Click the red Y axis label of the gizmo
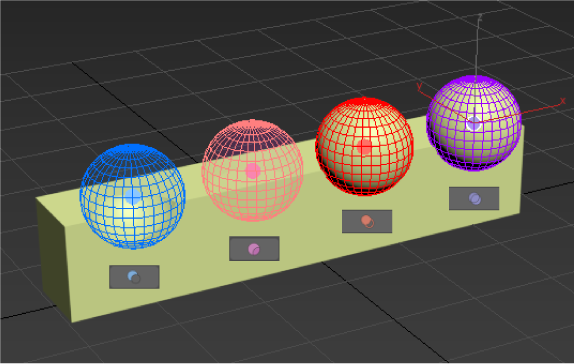 (x=420, y=87)
